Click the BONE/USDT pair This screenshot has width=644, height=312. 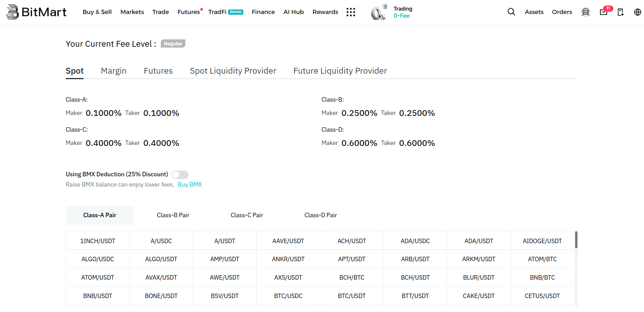pos(161,296)
